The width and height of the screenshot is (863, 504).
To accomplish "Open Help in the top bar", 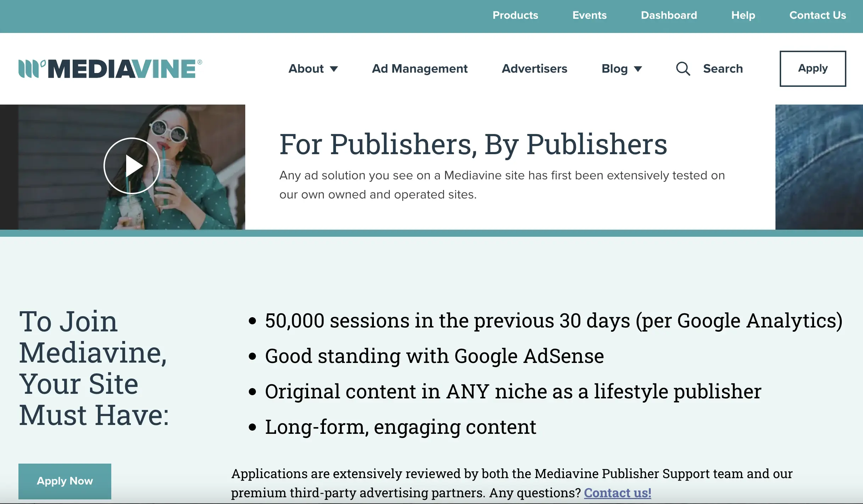I will (743, 15).
